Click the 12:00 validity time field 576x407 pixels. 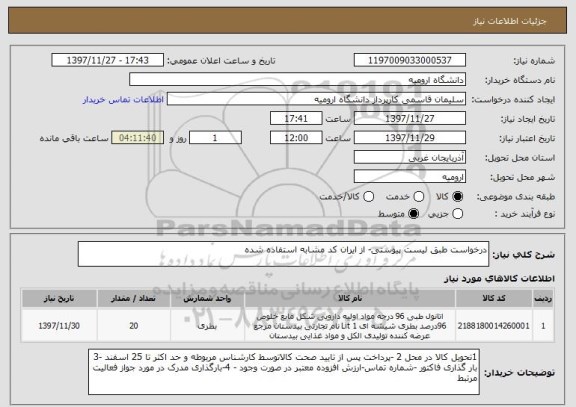(x=296, y=138)
